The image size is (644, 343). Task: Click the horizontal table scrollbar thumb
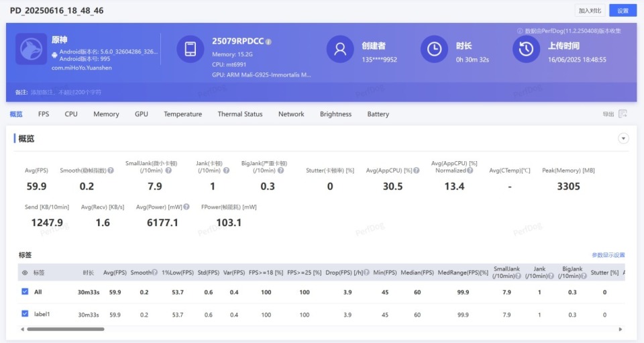[x=66, y=329]
